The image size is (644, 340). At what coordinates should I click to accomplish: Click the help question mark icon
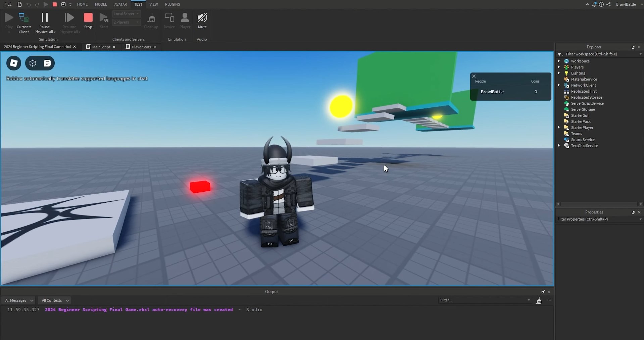pos(601,4)
